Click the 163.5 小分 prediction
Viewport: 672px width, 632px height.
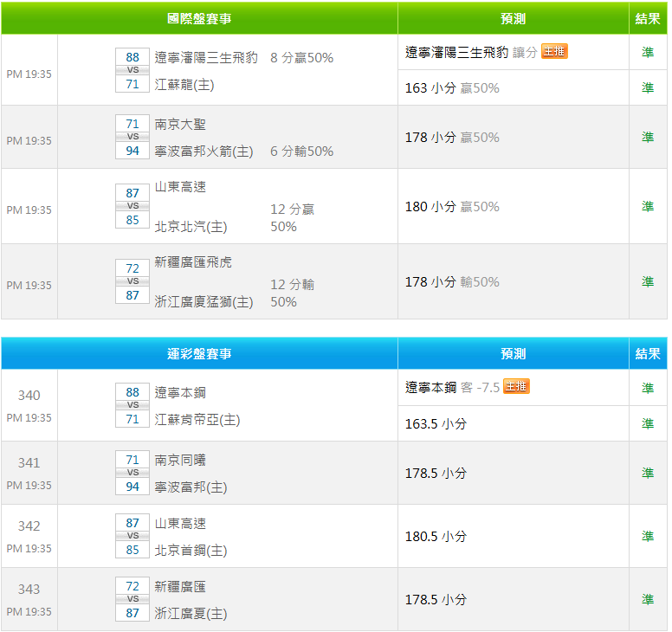pyautogui.click(x=436, y=424)
